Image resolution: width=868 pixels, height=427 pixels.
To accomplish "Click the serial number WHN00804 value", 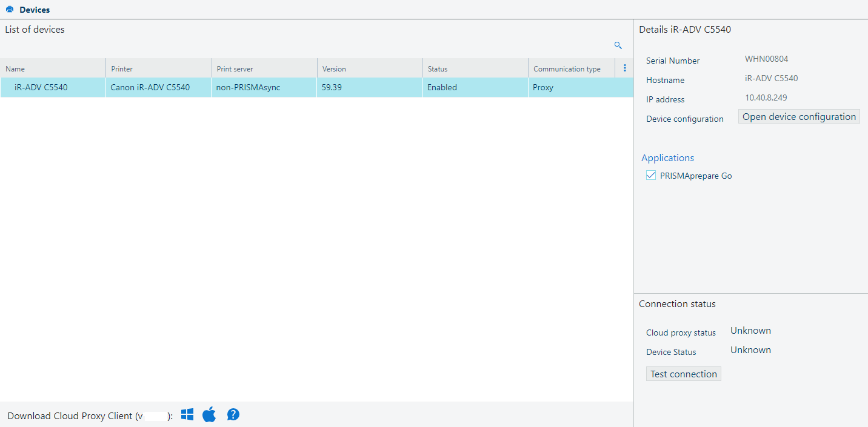I will pos(766,59).
